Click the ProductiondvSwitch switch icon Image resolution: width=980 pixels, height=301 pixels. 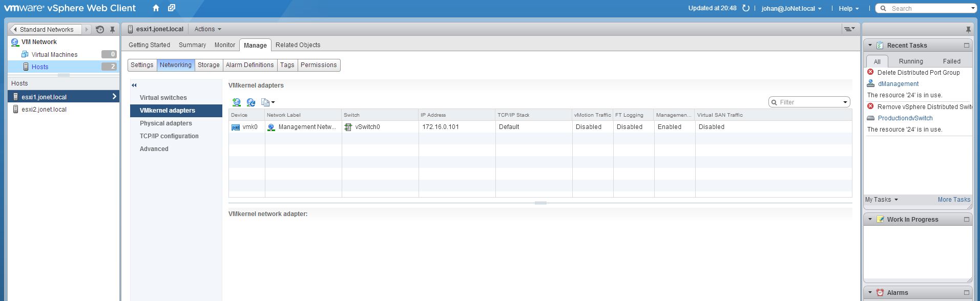[x=870, y=118]
